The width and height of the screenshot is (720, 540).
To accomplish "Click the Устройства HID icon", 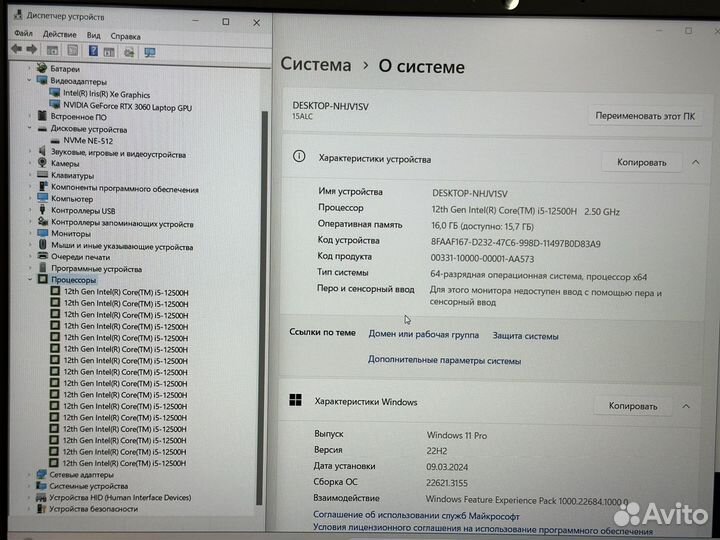I will [x=41, y=497].
